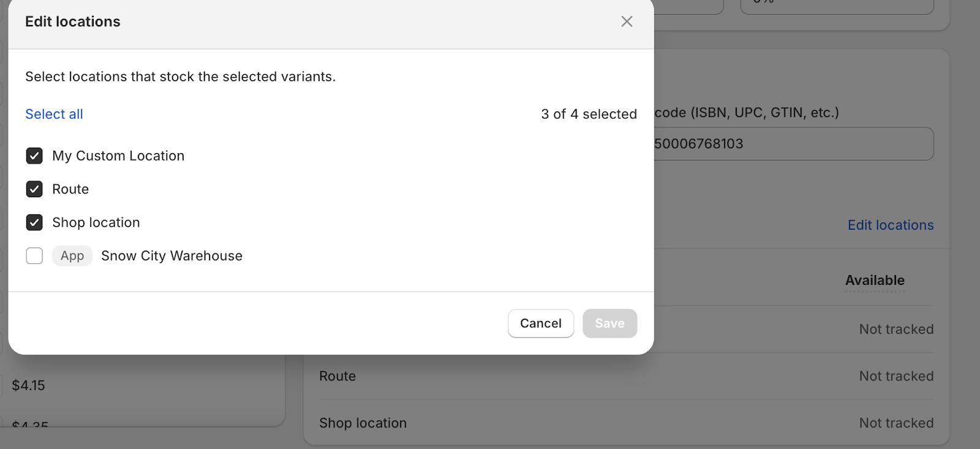Enable the Snow City Warehouse checkbox
This screenshot has width=980, height=449.
tap(34, 255)
